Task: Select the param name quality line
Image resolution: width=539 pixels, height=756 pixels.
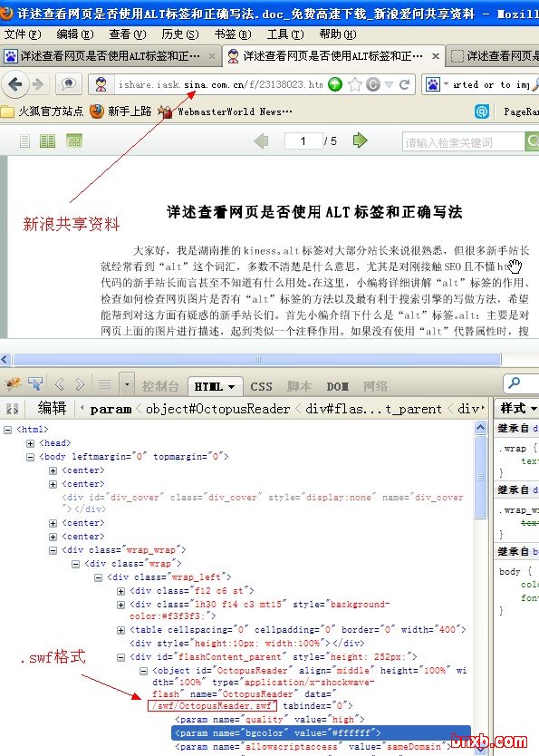Action: tap(270, 720)
